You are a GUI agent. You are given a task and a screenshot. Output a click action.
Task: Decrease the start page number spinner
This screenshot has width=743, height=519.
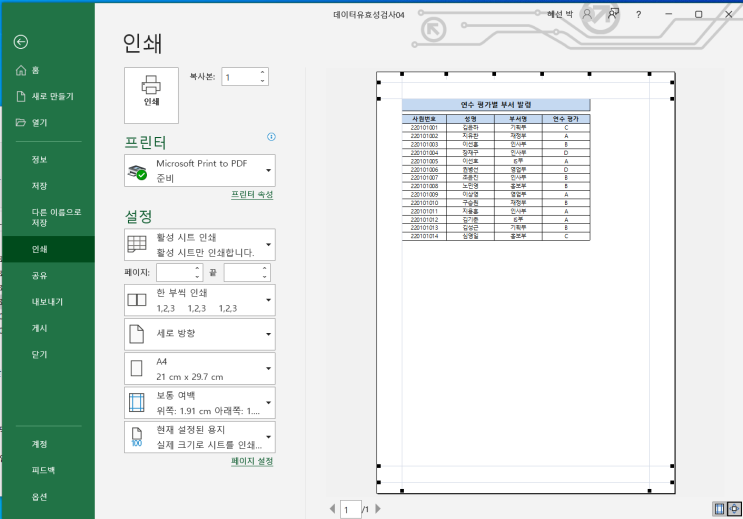click(x=197, y=277)
